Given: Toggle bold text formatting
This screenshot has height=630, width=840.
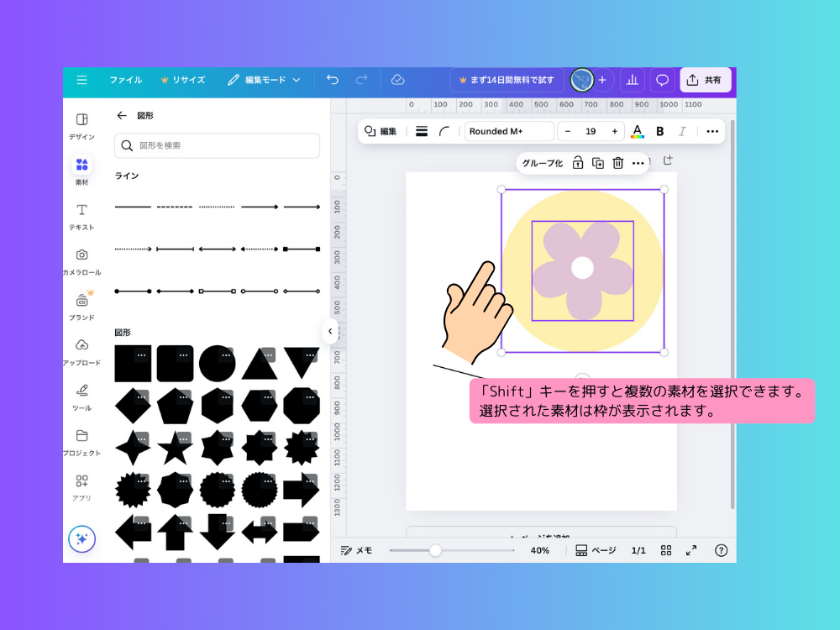Looking at the screenshot, I should [x=659, y=131].
